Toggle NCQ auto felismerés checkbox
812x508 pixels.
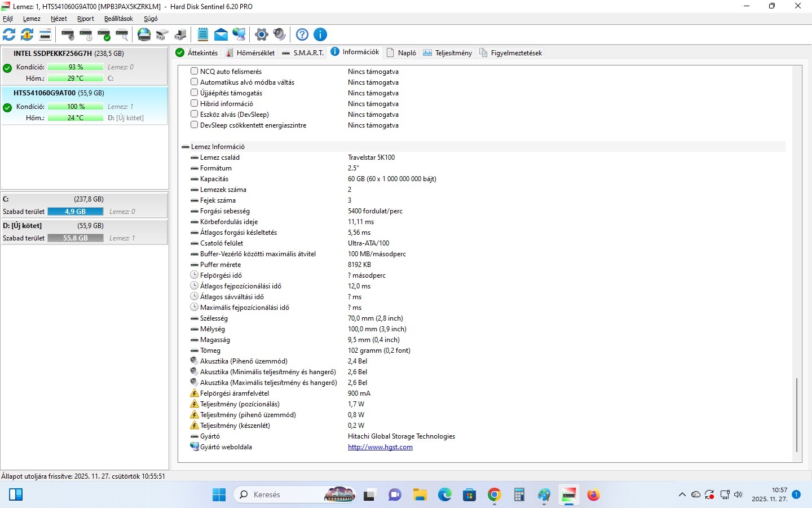click(x=194, y=71)
